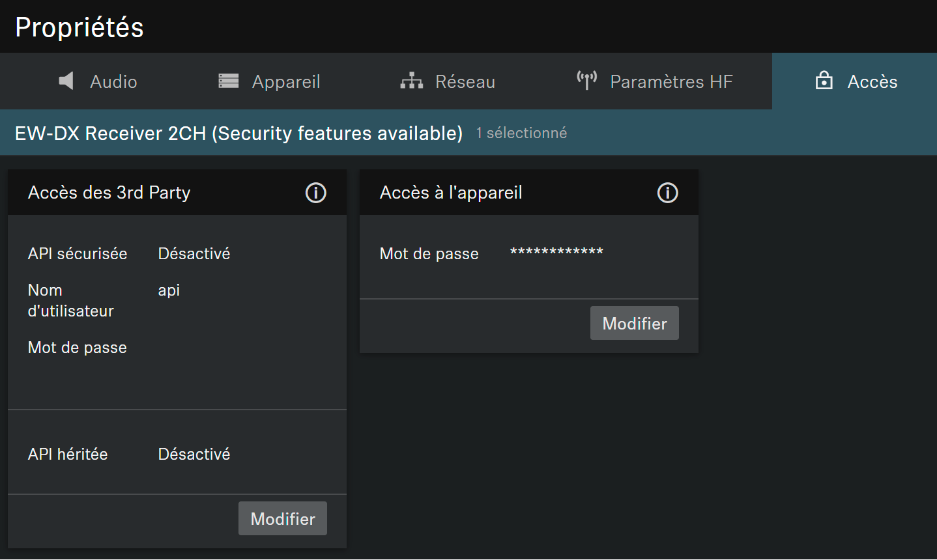The width and height of the screenshot is (937, 560).
Task: Open the Appareil tab
Action: tap(286, 82)
